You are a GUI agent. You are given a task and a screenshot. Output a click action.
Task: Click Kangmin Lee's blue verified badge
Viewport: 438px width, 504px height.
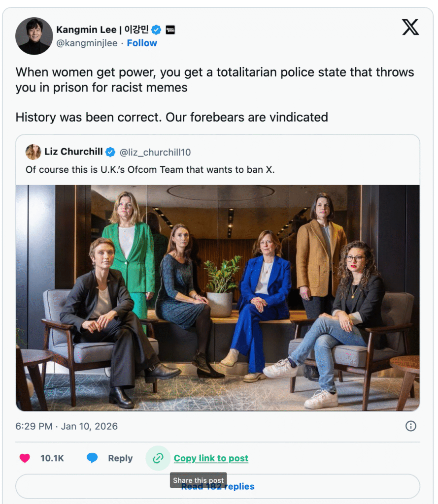pyautogui.click(x=156, y=30)
